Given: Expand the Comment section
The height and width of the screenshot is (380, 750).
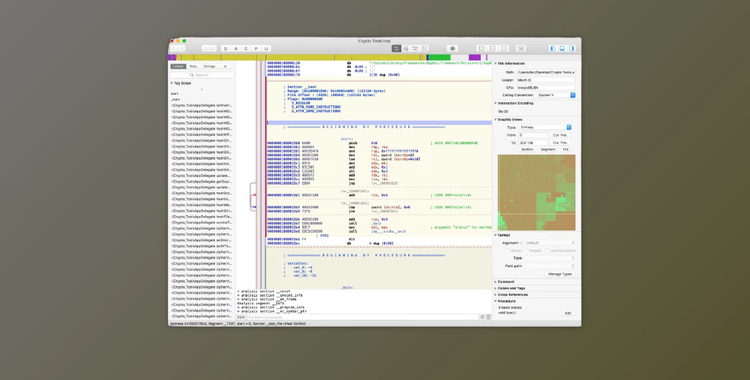Looking at the screenshot, I should 496,282.
